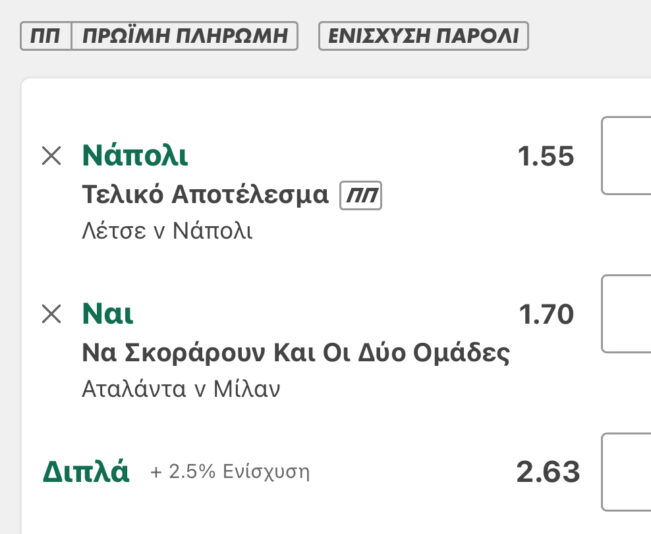Click the stake field for the Ναι bet

628,314
